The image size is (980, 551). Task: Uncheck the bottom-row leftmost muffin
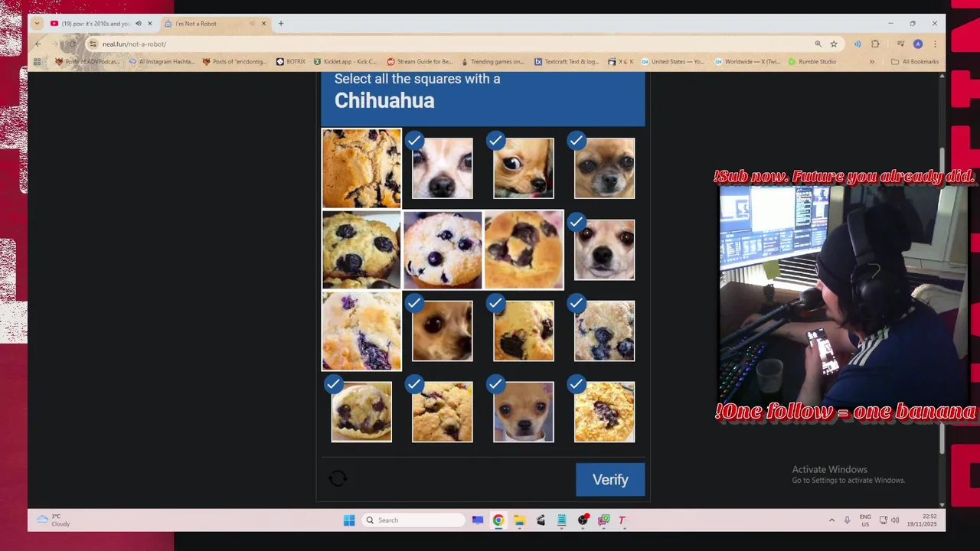[361, 412]
